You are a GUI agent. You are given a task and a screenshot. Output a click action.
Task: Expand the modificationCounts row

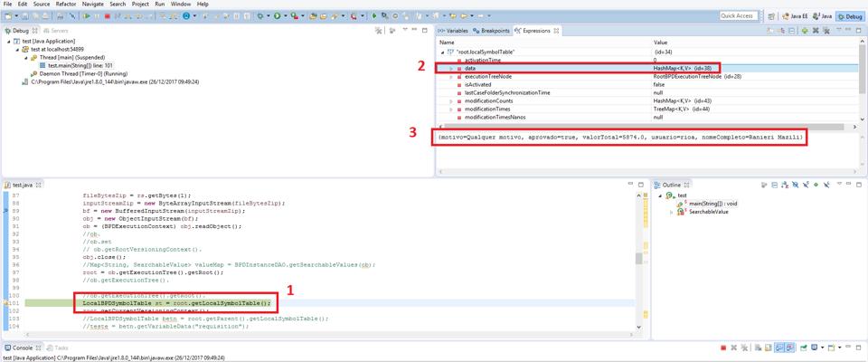(x=450, y=100)
